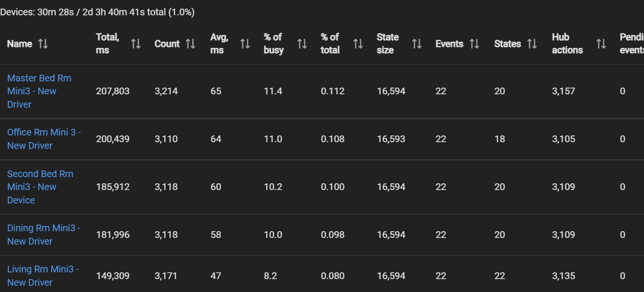The image size is (644, 292).
Task: Sort table by Name column arrows
Action: 43,44
